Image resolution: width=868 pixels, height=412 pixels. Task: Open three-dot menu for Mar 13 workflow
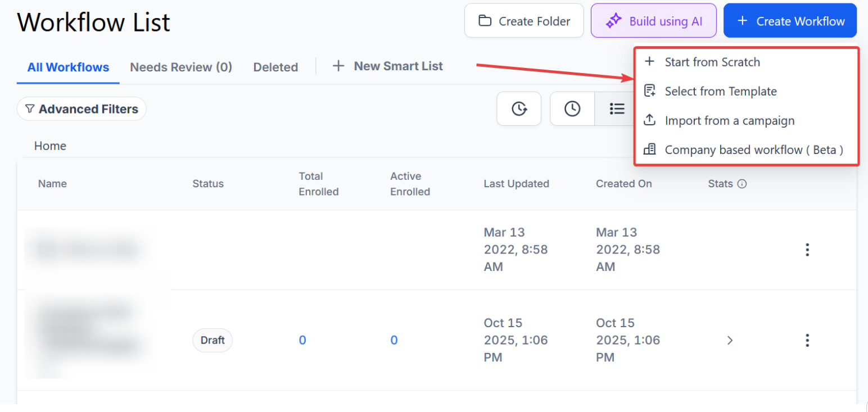tap(807, 250)
